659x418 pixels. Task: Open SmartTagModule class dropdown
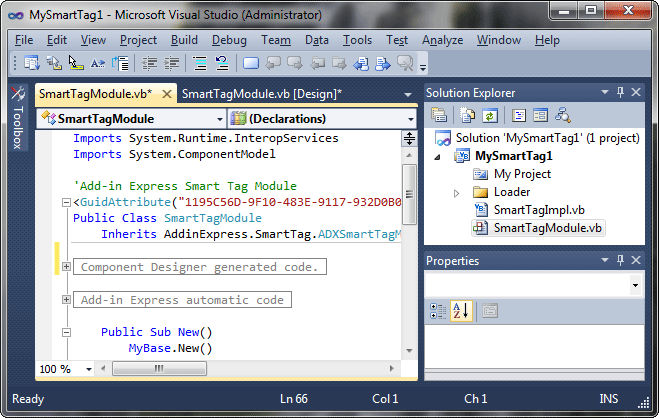click(x=219, y=119)
